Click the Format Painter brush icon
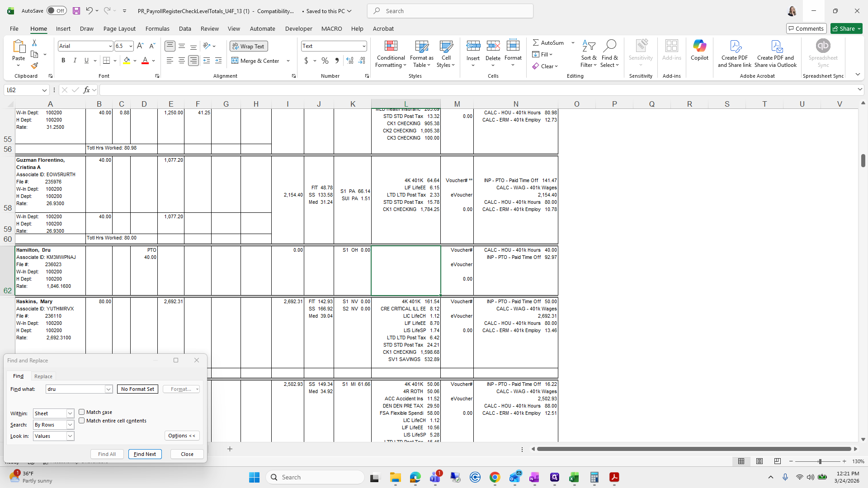This screenshot has height=488, width=868. 34,66
